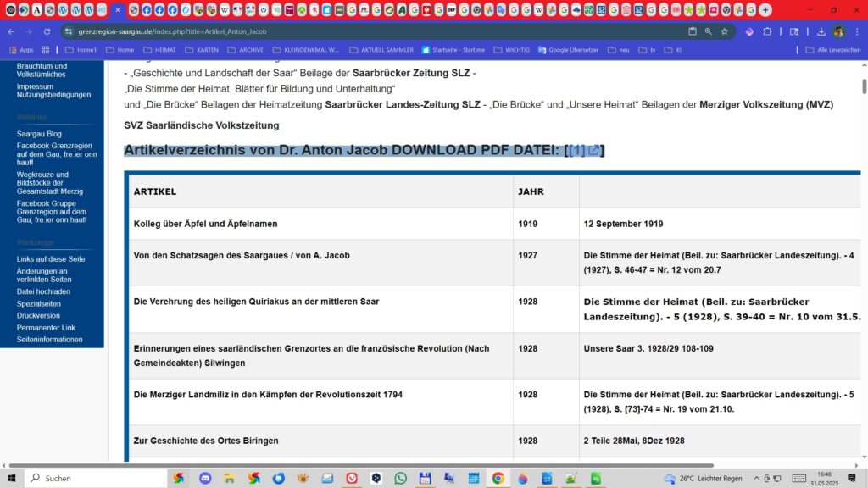
Task: Expand the ARCHIVE bookmarks folder
Action: click(x=245, y=50)
